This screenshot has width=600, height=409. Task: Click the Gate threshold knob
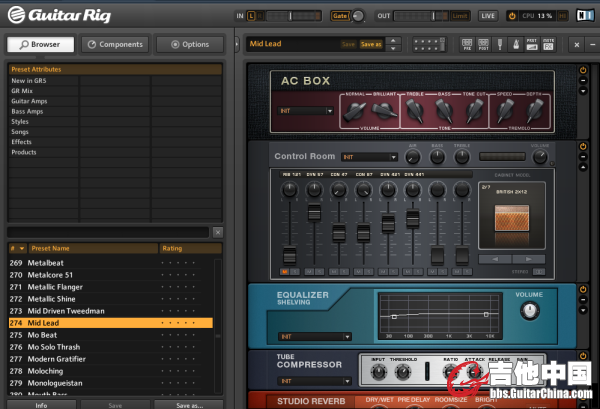pyautogui.click(x=358, y=16)
